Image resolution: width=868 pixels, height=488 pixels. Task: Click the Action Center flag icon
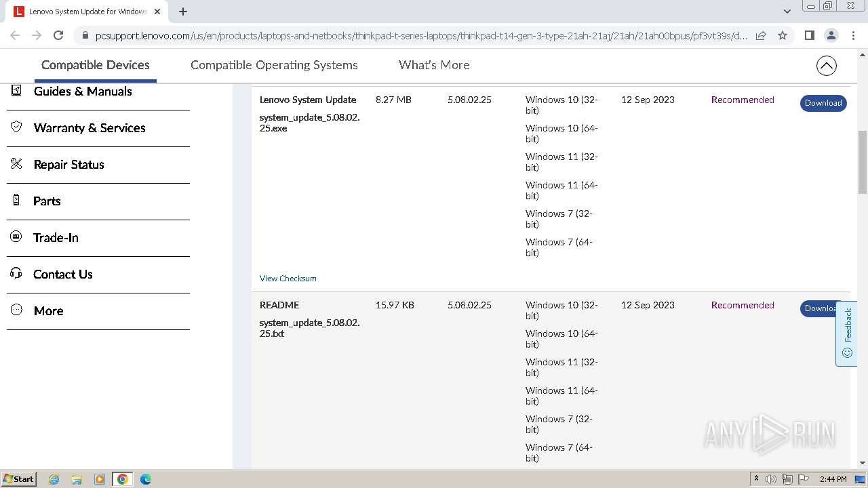point(804,479)
